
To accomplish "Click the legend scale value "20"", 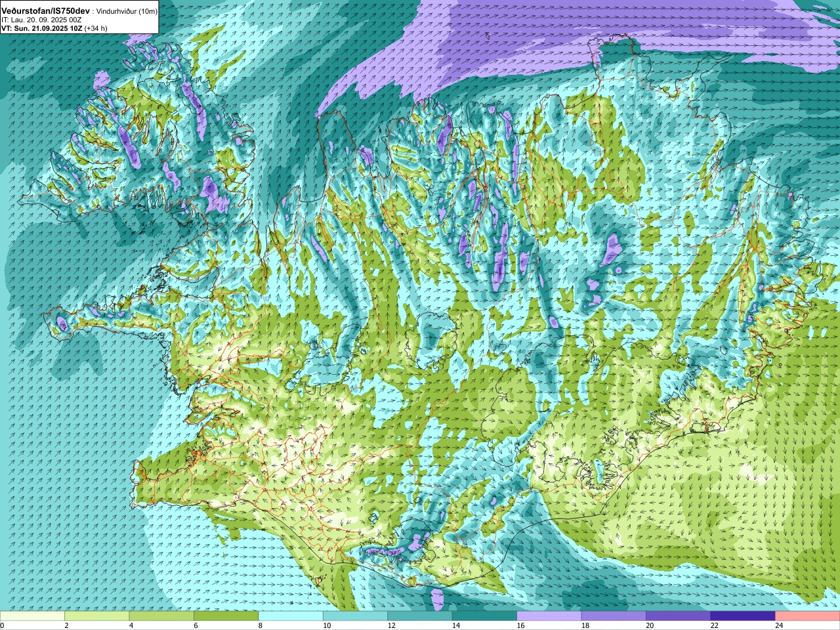I will coord(650,625).
